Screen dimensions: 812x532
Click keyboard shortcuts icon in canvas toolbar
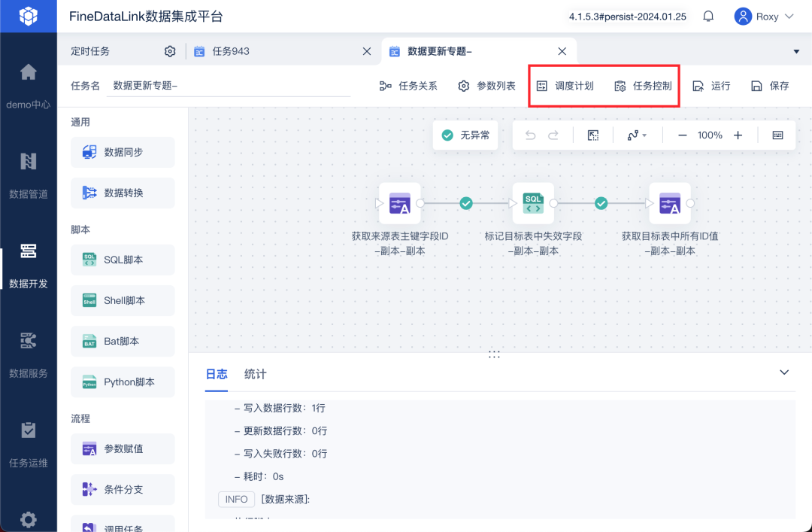(778, 135)
